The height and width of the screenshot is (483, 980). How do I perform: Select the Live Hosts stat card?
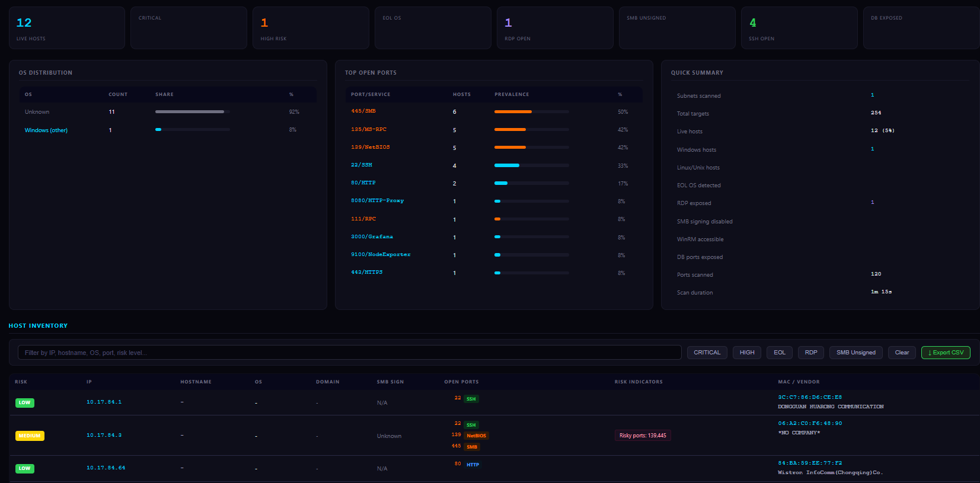[66, 28]
